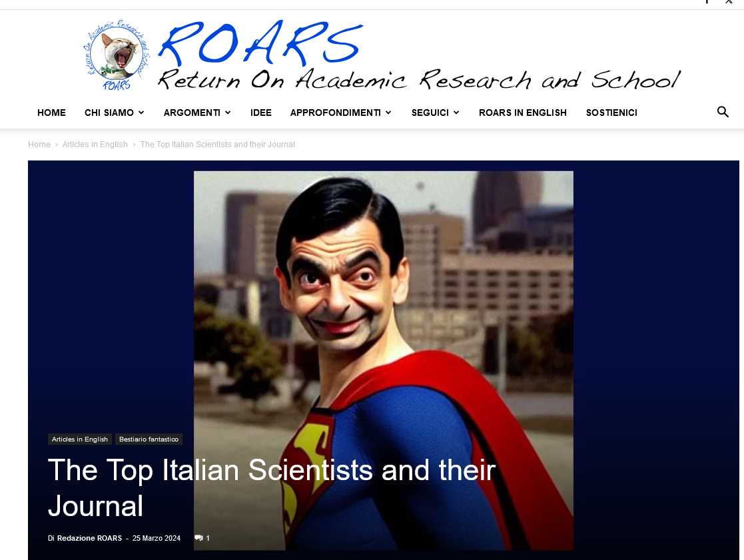
Task: Click the comments bubble icon
Action: point(198,538)
